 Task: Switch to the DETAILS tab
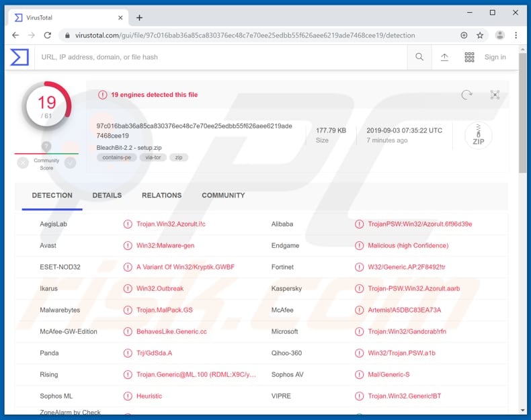click(x=107, y=196)
